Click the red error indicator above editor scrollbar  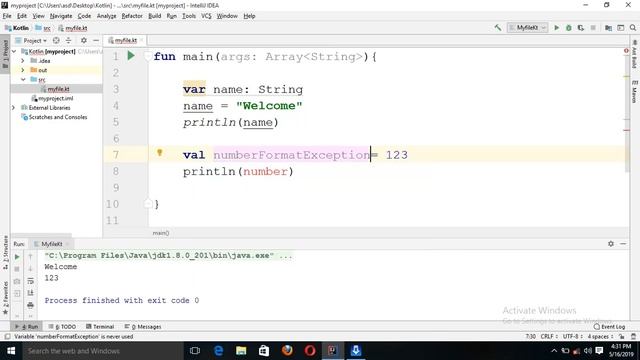coord(626,51)
